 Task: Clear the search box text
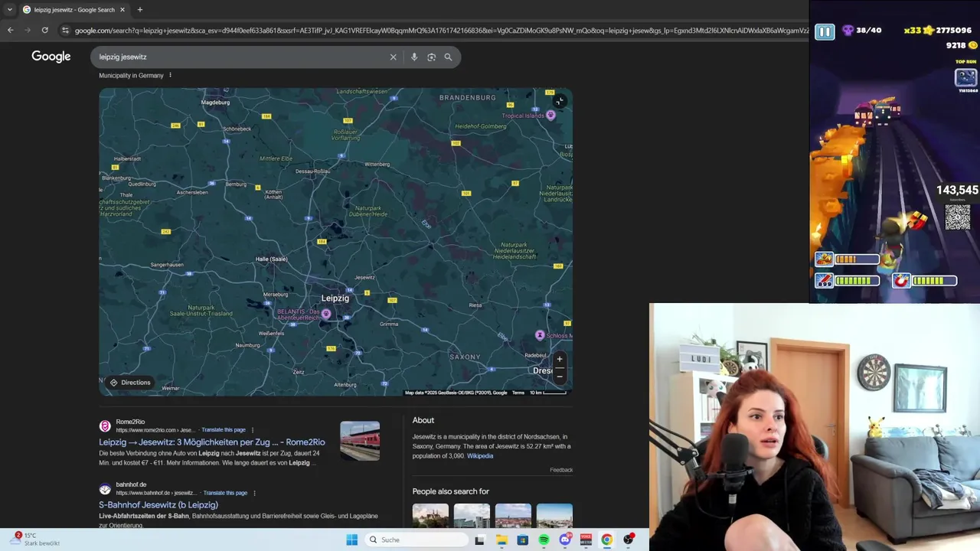tap(394, 57)
